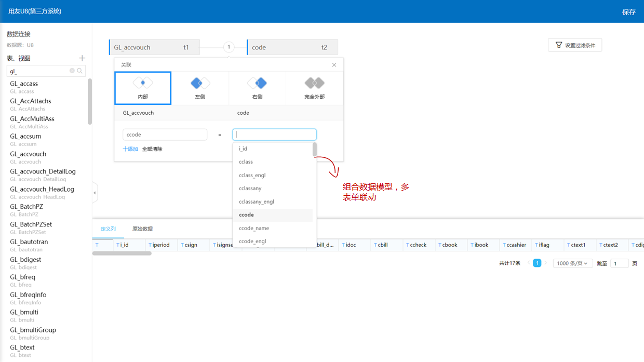This screenshot has width=644, height=362.
Task: Collapse the left sidebar panel handle
Action: tap(95, 193)
